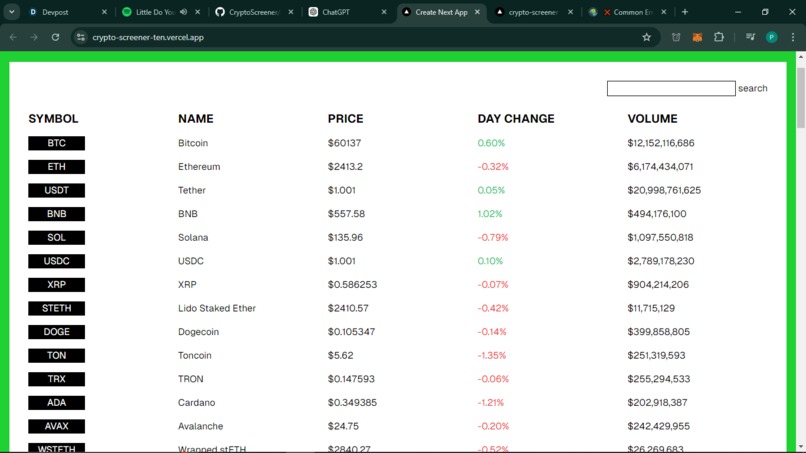Click BNB day change 1.02%
The image size is (806, 453).
point(490,214)
